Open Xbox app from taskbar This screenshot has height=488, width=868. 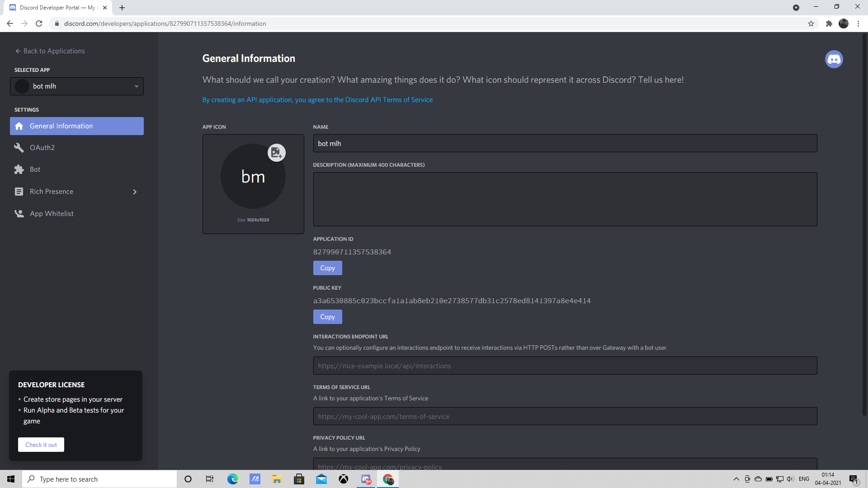tap(344, 479)
